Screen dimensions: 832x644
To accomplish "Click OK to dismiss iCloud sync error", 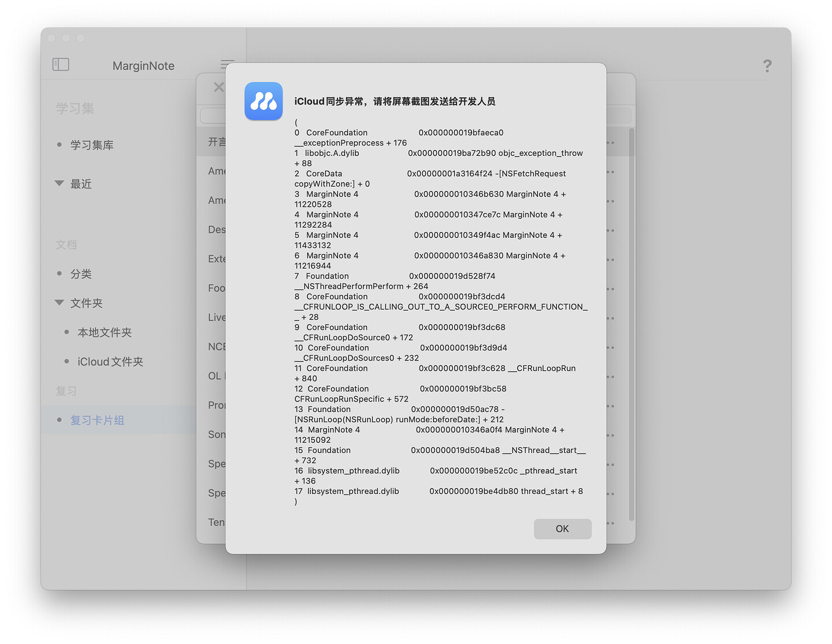I will (x=562, y=528).
